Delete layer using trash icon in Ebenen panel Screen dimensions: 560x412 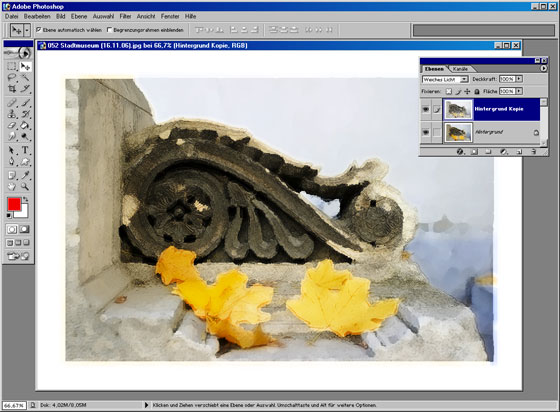[x=534, y=152]
